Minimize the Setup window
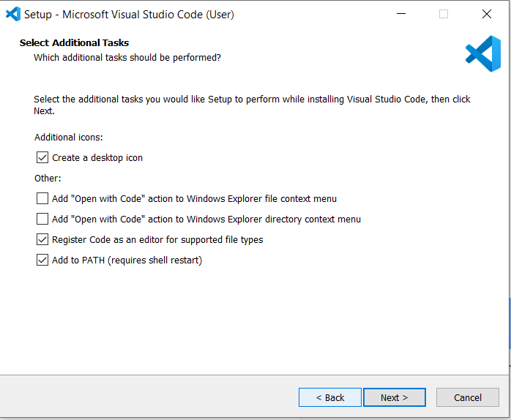 coord(401,14)
